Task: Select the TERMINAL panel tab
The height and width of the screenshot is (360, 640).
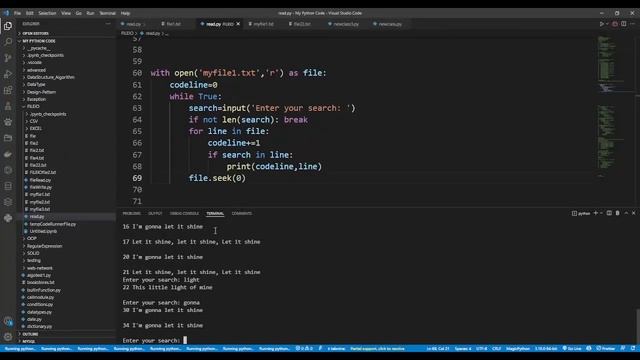Action: click(215, 213)
